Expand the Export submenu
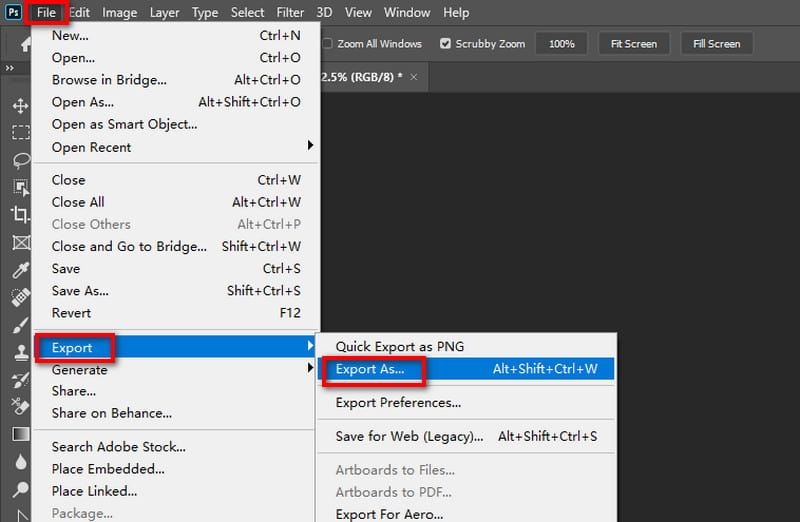 176,347
